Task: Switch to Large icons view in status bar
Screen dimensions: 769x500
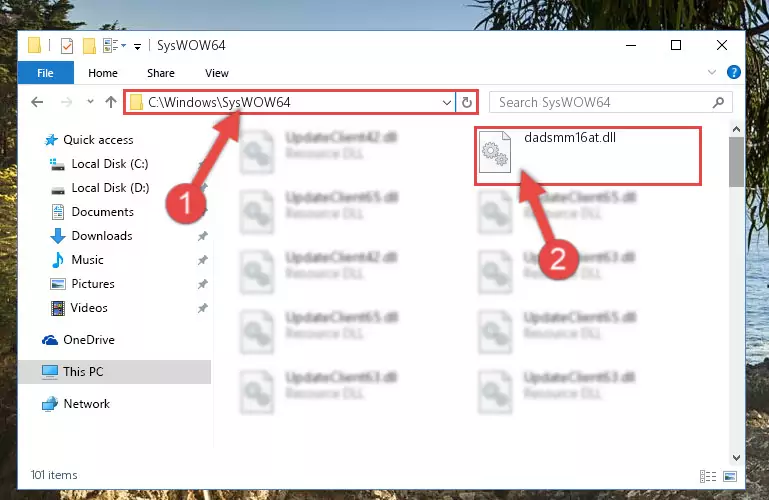Action: click(x=730, y=476)
